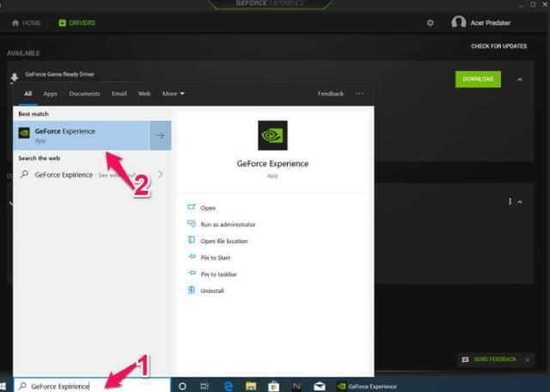Select the Web search filter tab
The width and height of the screenshot is (550, 392).
(144, 94)
